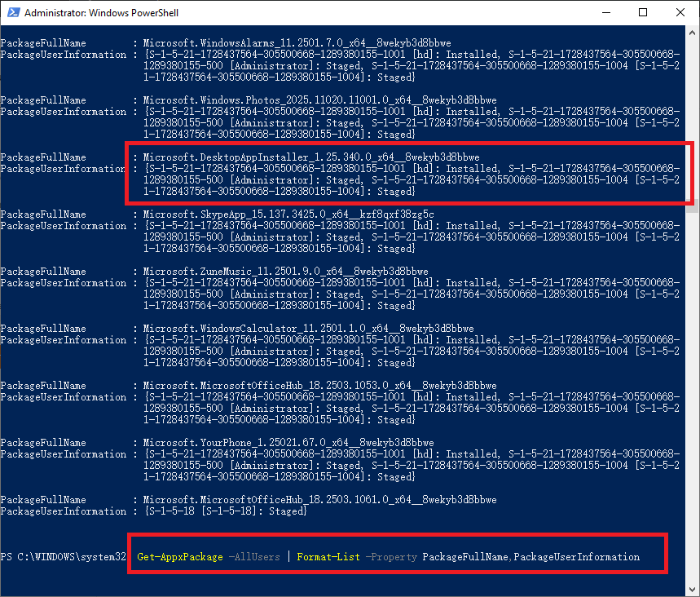Click the scrollbar down arrow
The height and width of the screenshot is (597, 700).
tap(692, 589)
